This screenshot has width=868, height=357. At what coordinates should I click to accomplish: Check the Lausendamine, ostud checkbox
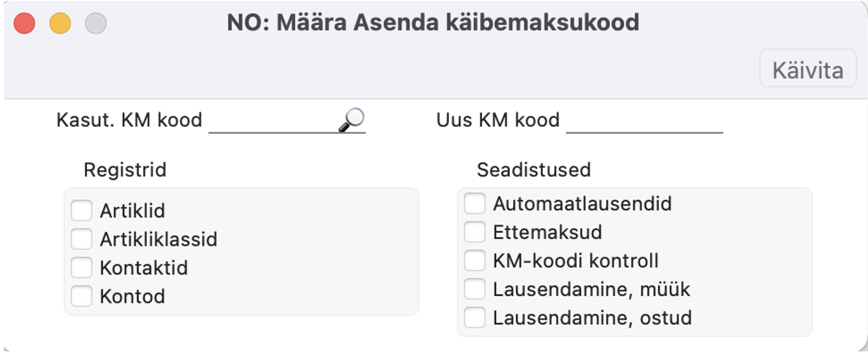click(475, 317)
